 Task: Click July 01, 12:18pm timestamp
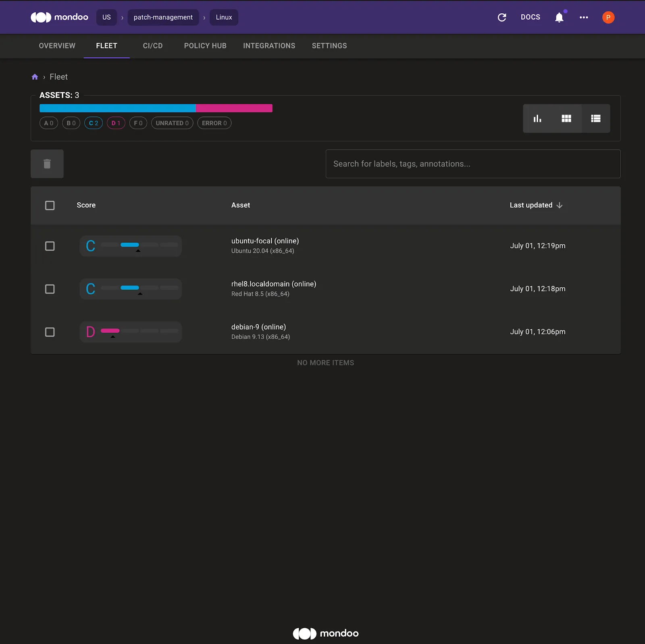538,289
